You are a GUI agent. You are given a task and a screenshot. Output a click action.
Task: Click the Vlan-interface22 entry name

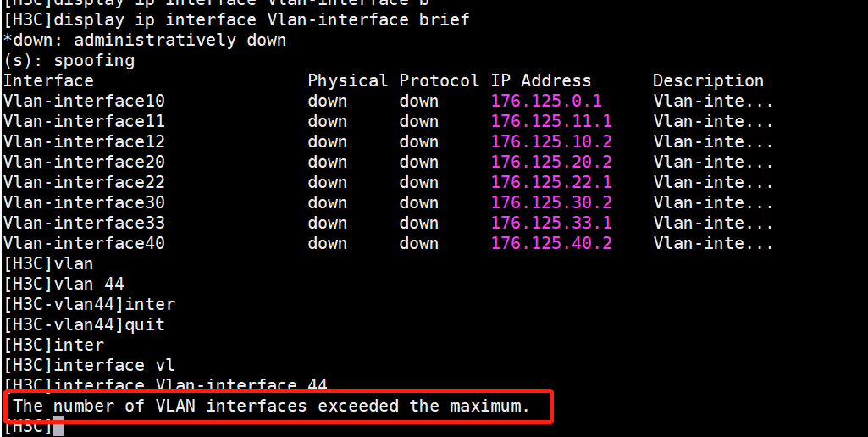tap(84, 183)
